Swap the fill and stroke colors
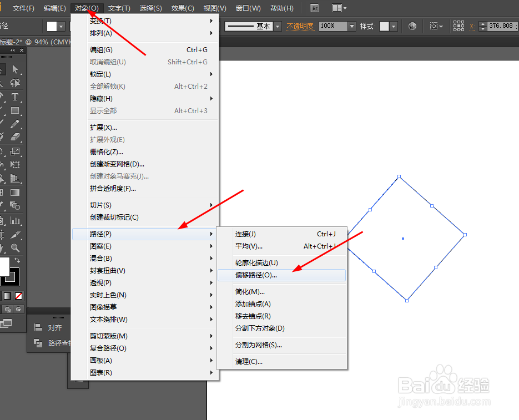This screenshot has height=420, width=519. click(x=17, y=260)
